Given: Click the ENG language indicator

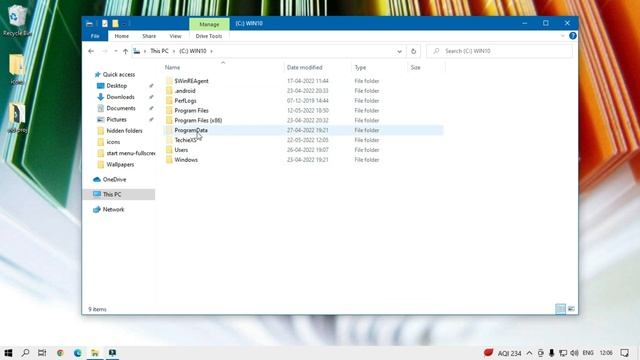Looking at the screenshot, I should pyautogui.click(x=588, y=353).
